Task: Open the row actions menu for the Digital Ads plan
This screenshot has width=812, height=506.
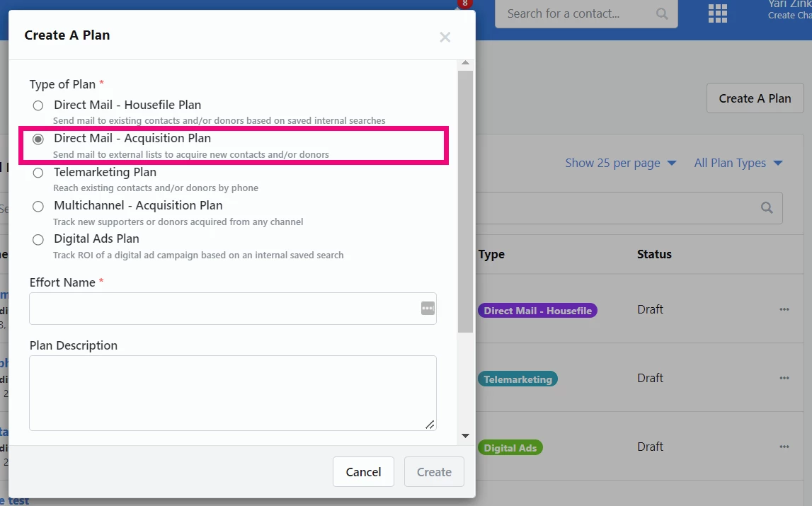Action: (x=784, y=447)
